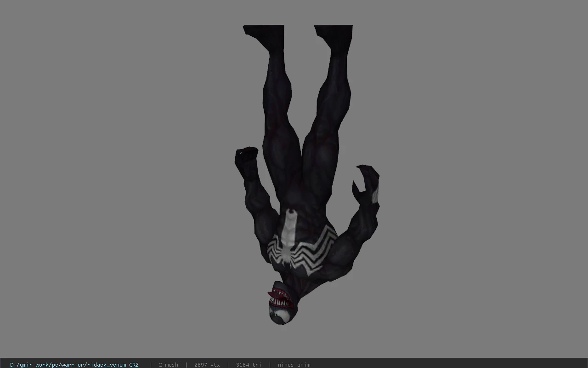
Task: Click the '2 mesh' status entry
Action: [x=168, y=365]
